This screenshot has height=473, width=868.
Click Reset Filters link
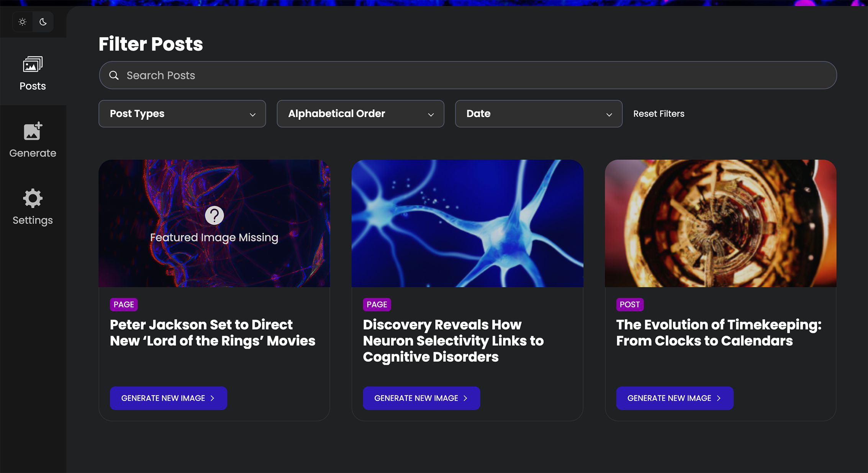pos(658,114)
